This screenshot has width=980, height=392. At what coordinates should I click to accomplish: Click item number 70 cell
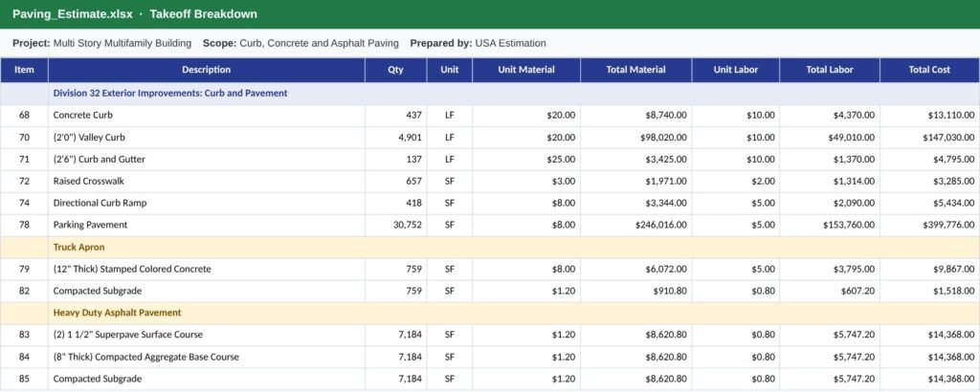[24, 138]
